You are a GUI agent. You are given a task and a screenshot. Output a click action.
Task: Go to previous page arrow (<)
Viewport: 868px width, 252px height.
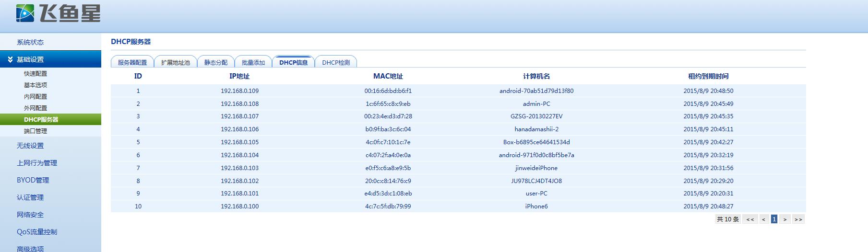pyautogui.click(x=763, y=219)
